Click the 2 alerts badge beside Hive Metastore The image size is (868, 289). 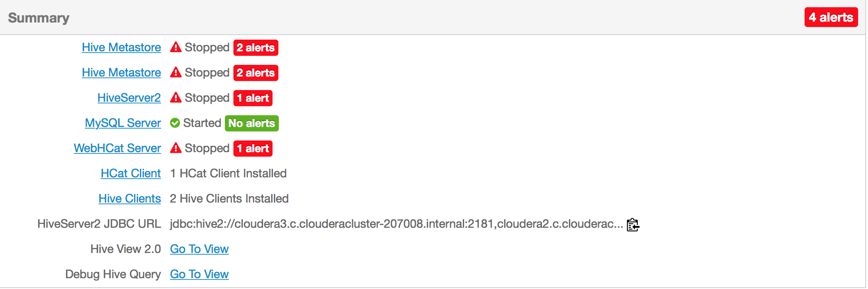click(x=255, y=47)
